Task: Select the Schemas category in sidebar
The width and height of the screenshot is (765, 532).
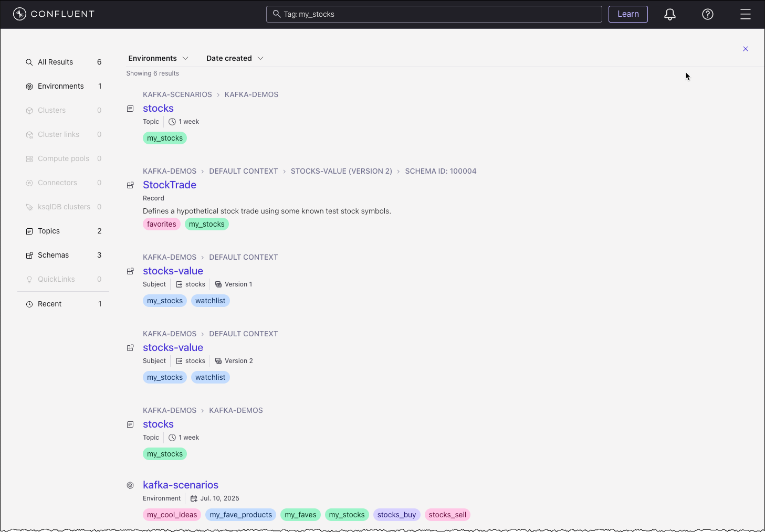Action: click(53, 255)
